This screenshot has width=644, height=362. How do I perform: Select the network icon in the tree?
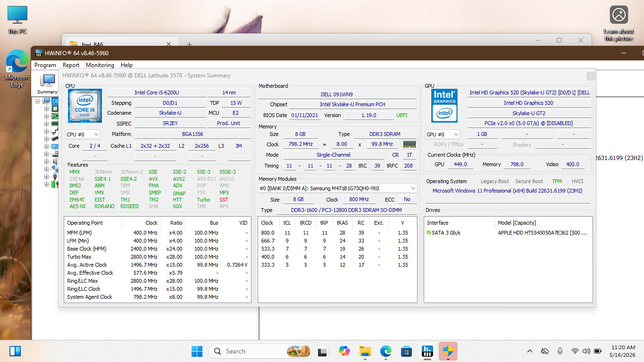(55, 169)
